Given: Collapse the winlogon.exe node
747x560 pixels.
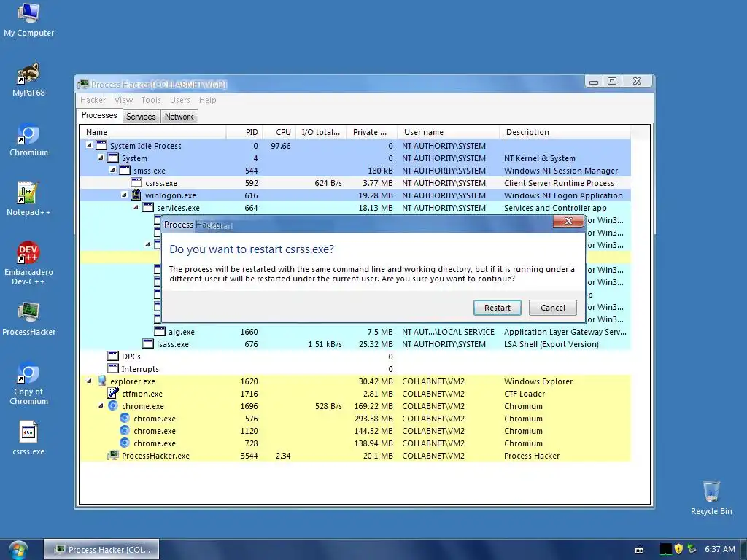Looking at the screenshot, I should pos(124,195).
